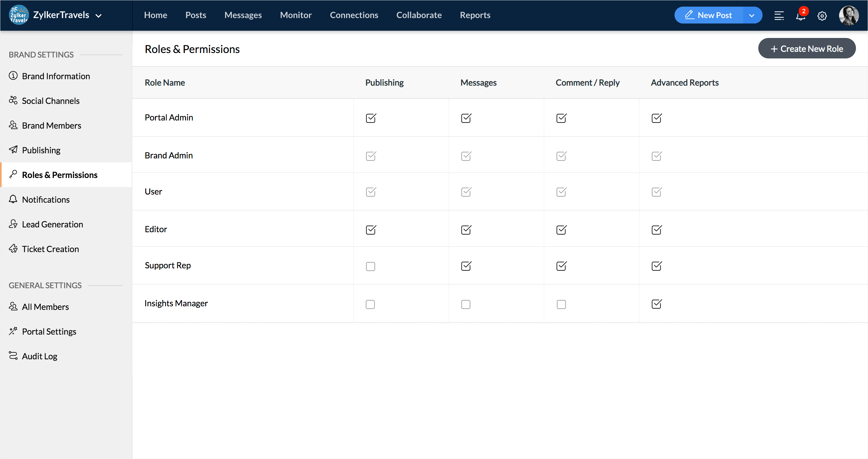The width and height of the screenshot is (868, 459).
Task: Go to Lead Generation settings
Action: (x=52, y=224)
